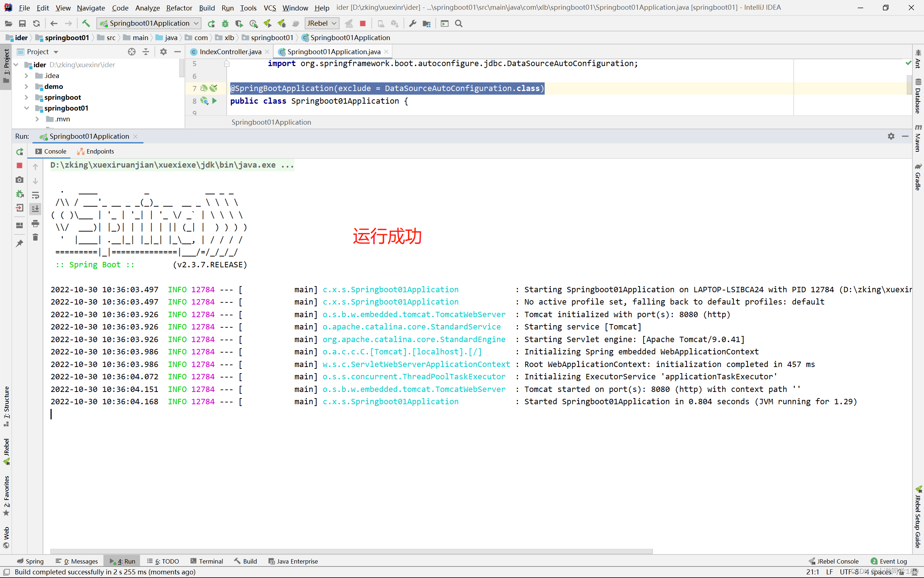Image resolution: width=924 pixels, height=578 pixels.
Task: Select the Console tab
Action: (51, 151)
